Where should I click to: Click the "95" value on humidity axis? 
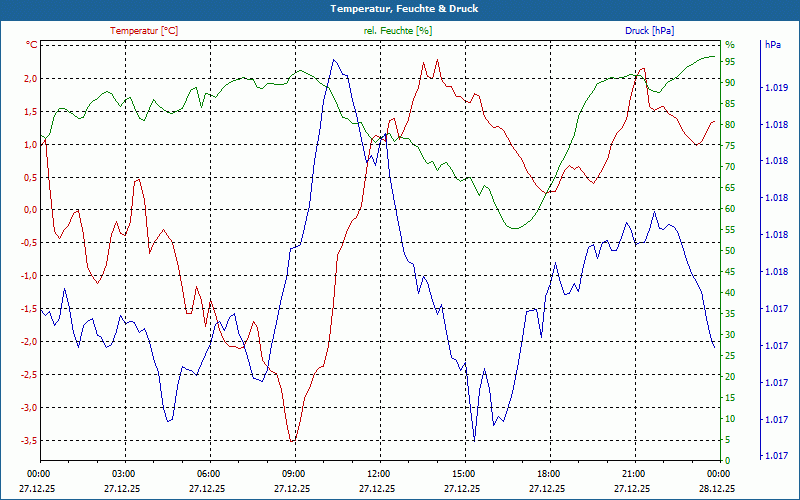tap(730, 62)
